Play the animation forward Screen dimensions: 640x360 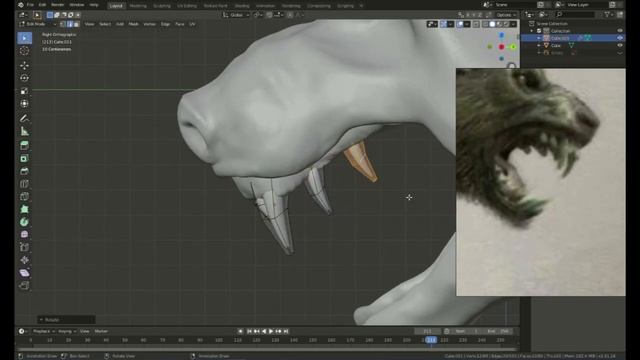(271, 331)
